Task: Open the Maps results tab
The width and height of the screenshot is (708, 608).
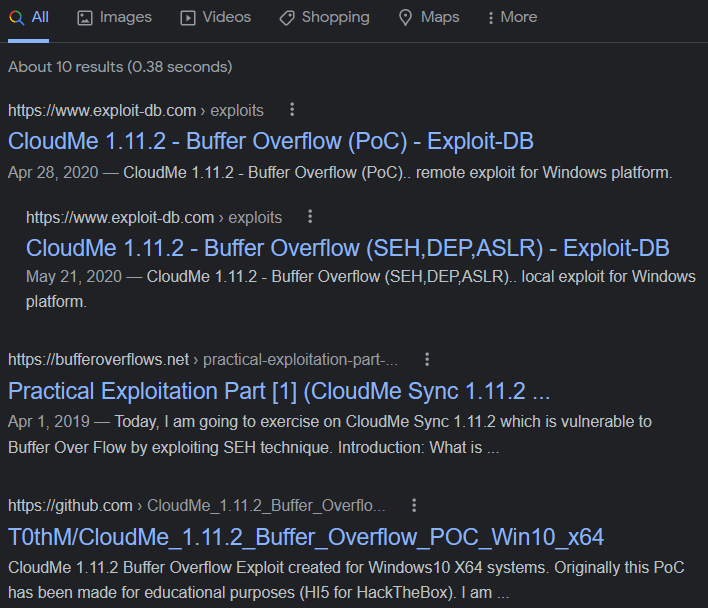Action: tap(429, 18)
